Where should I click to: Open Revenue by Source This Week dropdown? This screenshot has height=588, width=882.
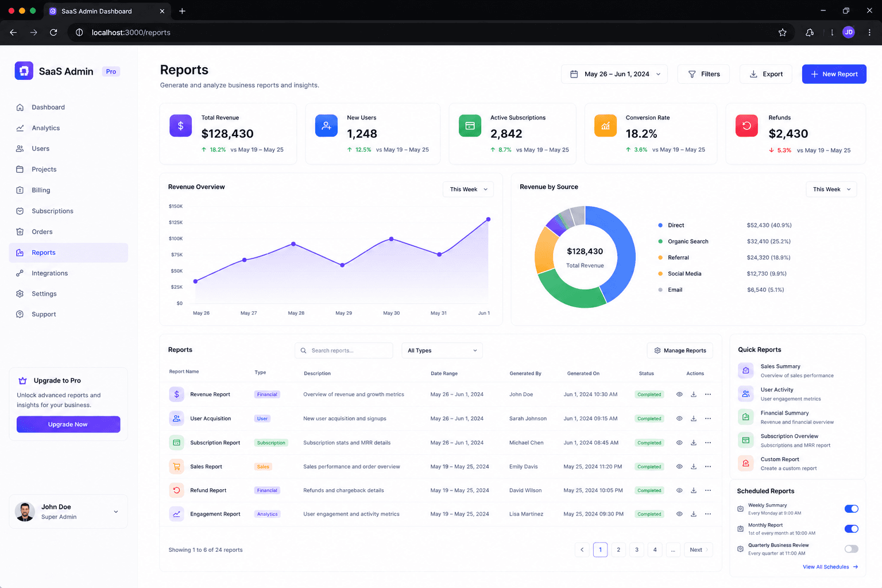coord(831,189)
